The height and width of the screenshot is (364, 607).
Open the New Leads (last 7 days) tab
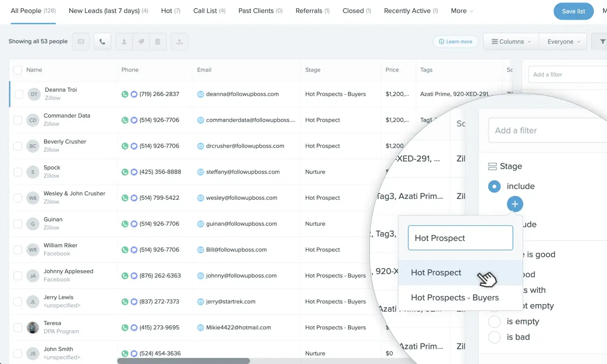coord(108,11)
